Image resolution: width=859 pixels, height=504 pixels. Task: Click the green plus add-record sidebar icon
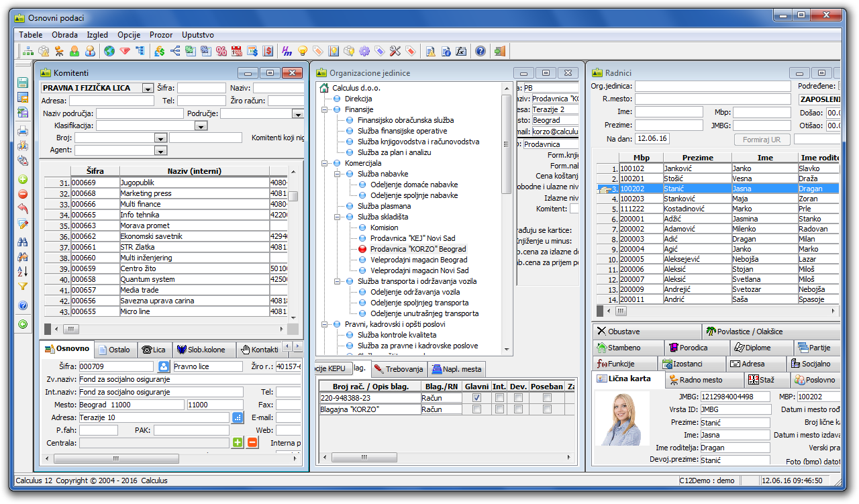pos(23,179)
